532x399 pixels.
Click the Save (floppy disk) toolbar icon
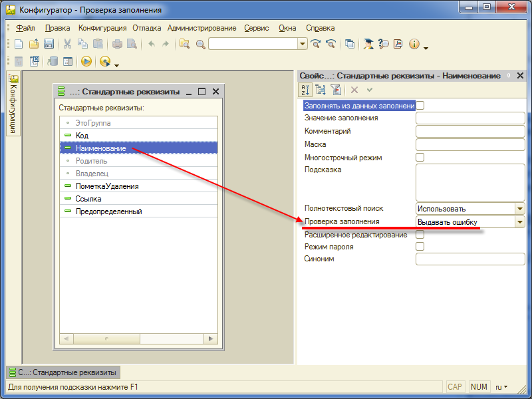49,44
